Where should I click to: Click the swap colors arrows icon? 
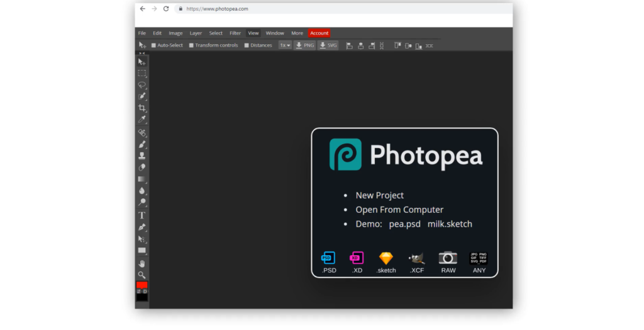(x=138, y=292)
